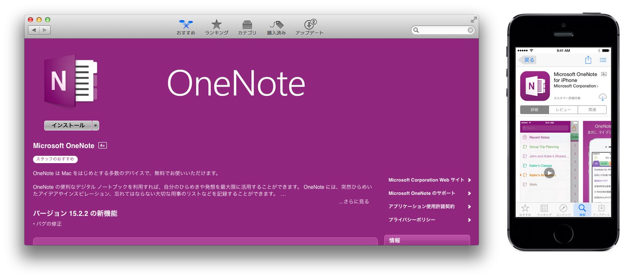Expand description with ...さらに見る
This screenshot has height=279, width=644.
pos(354,201)
